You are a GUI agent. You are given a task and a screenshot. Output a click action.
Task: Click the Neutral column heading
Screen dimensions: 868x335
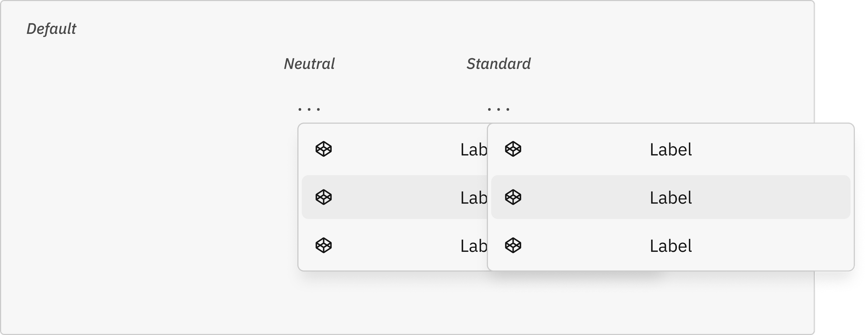point(309,64)
